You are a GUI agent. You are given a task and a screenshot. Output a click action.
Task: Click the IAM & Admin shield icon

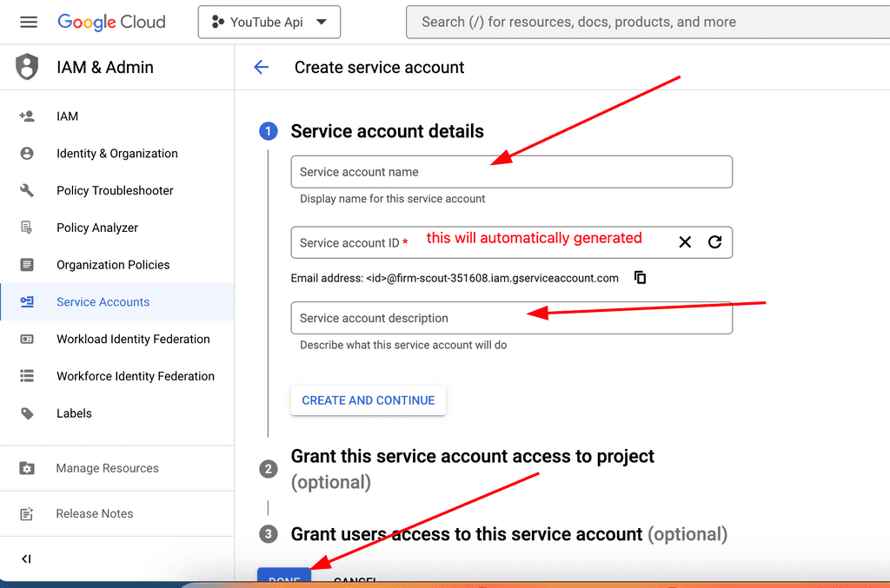click(x=27, y=67)
